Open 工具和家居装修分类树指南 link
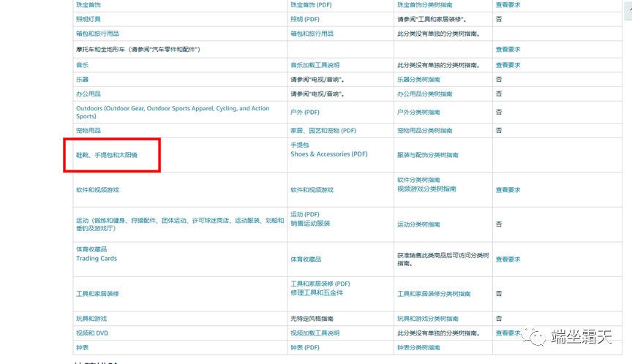 (434, 294)
